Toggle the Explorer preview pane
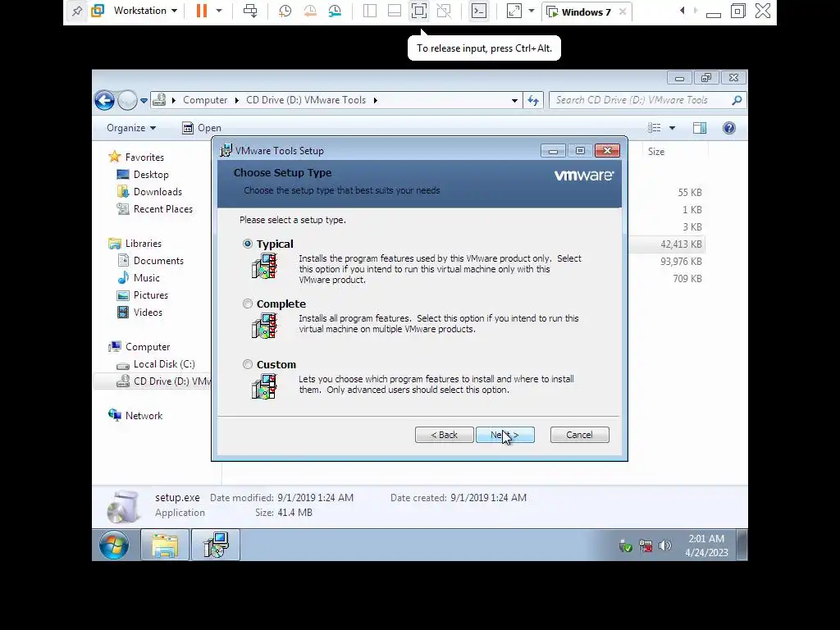Viewport: 840px width, 630px height. [x=700, y=128]
